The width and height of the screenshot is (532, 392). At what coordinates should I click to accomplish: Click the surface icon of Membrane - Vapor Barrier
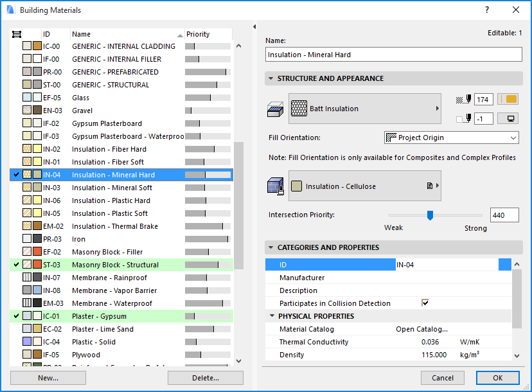(x=37, y=290)
